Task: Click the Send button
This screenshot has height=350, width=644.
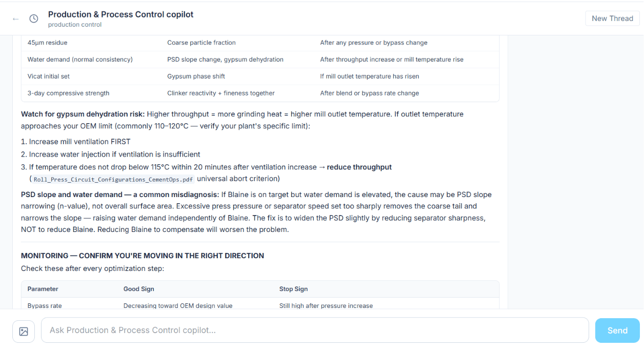Action: 617,330
